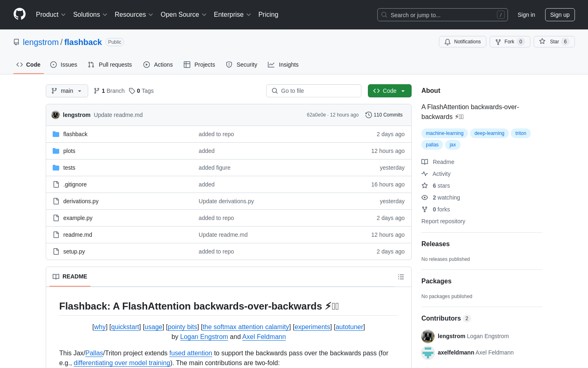Open the 110 Commits history
Viewport: 588px width, 368px height.
[384, 115]
